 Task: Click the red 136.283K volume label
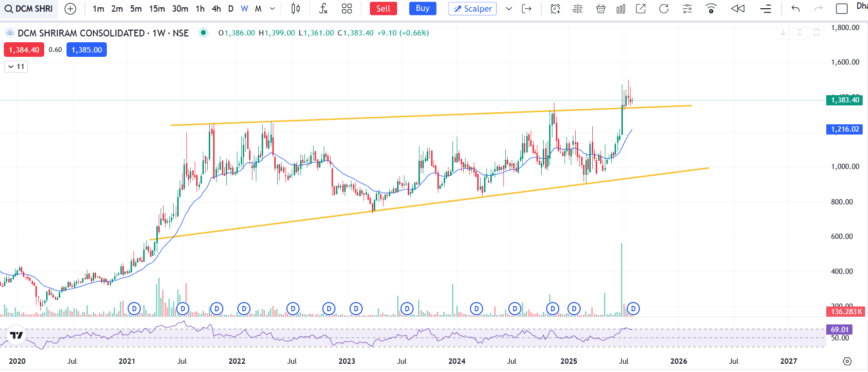click(x=847, y=312)
